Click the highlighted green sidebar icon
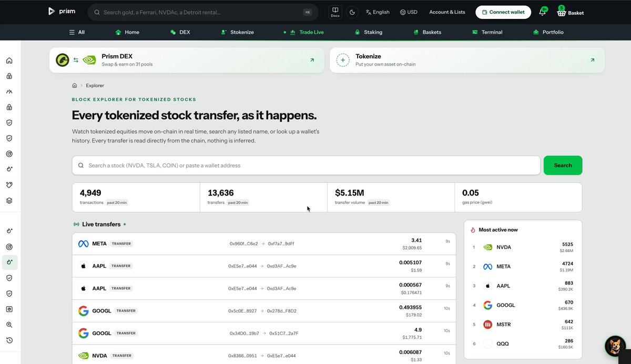The height and width of the screenshot is (364, 631). (9, 262)
